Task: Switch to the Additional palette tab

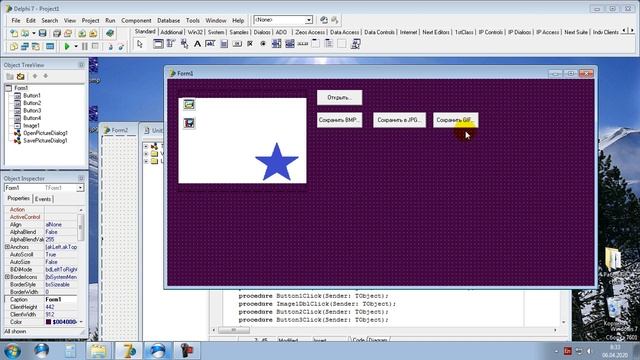Action: pyautogui.click(x=171, y=32)
